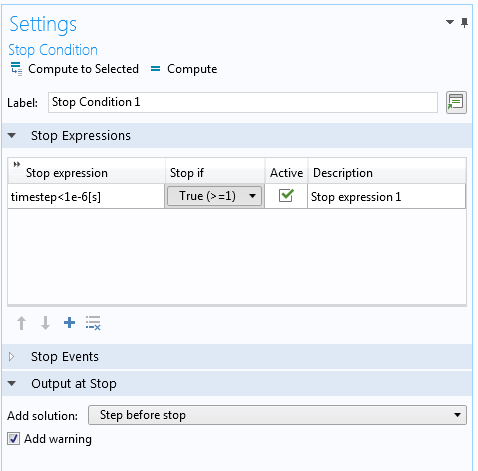
Task: Toggle the Active checkbox for timestep expression
Action: (286, 196)
